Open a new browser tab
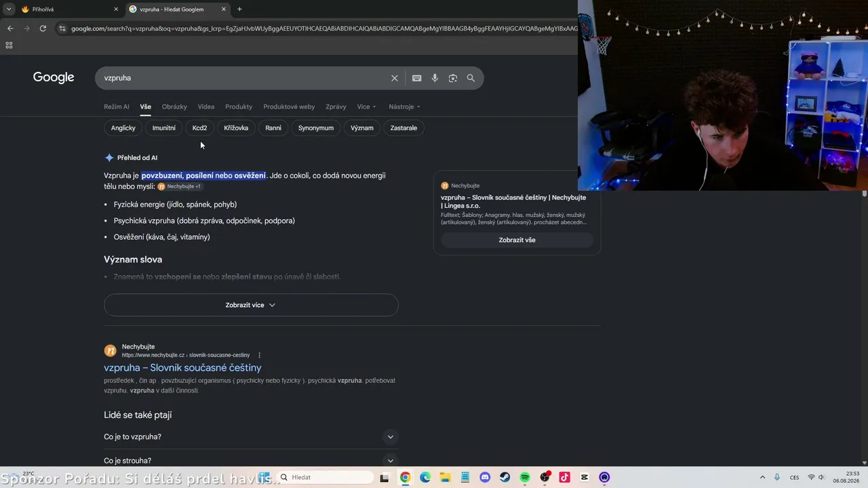Image resolution: width=868 pixels, height=488 pixels. (239, 9)
